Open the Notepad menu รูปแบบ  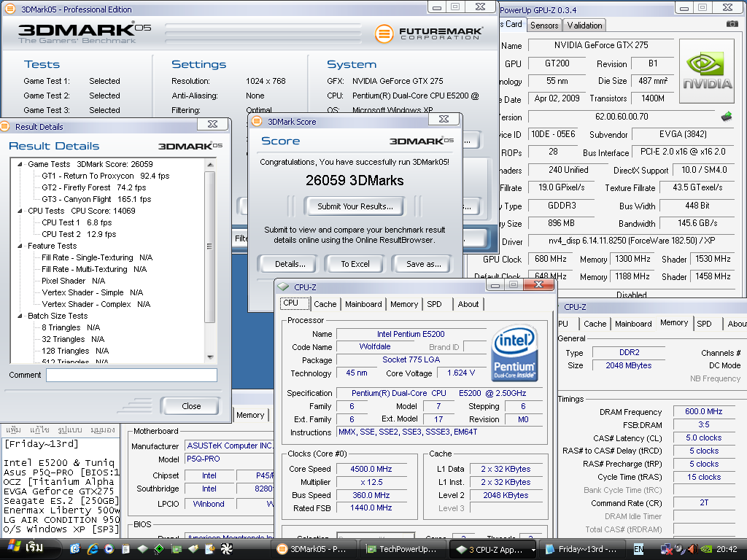coord(70,429)
